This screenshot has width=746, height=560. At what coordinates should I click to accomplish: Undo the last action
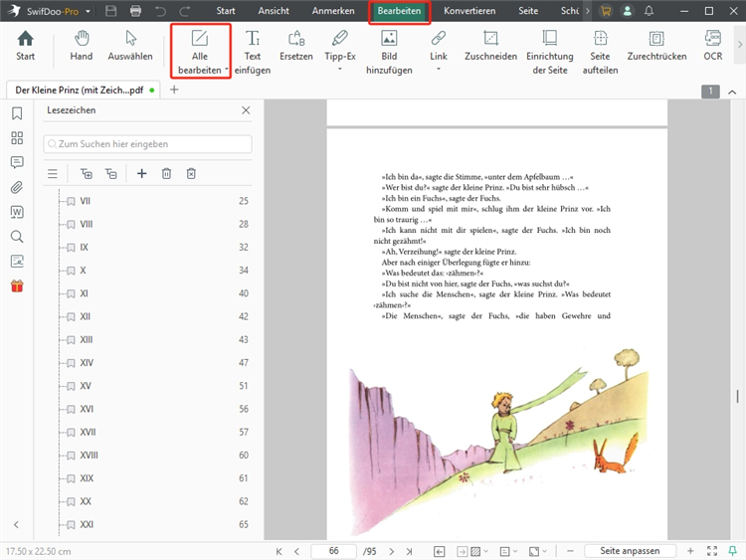click(160, 11)
